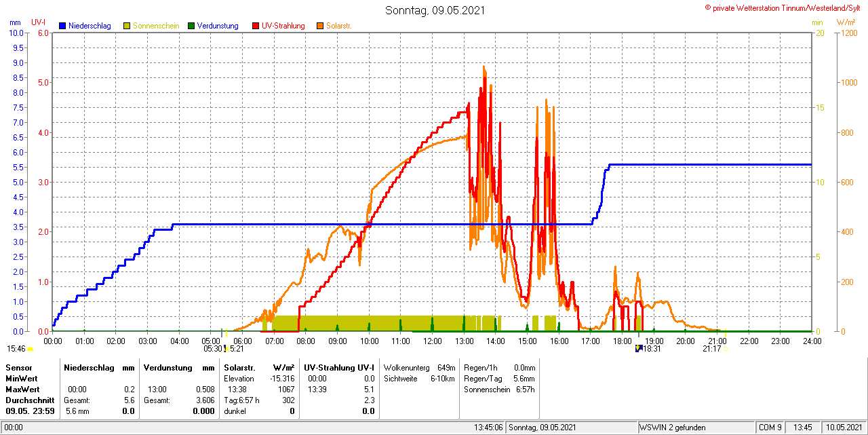Click the yellow Sonnenschein legend color square

127,26
